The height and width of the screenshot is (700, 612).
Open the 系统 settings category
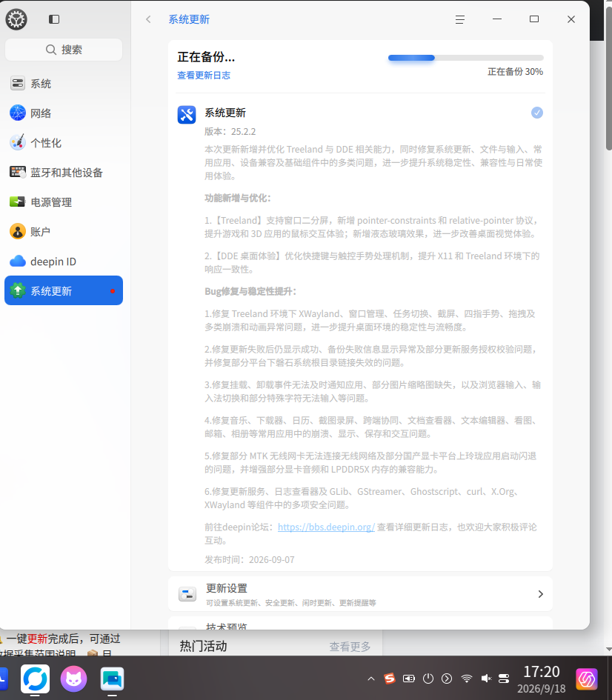pos(64,84)
